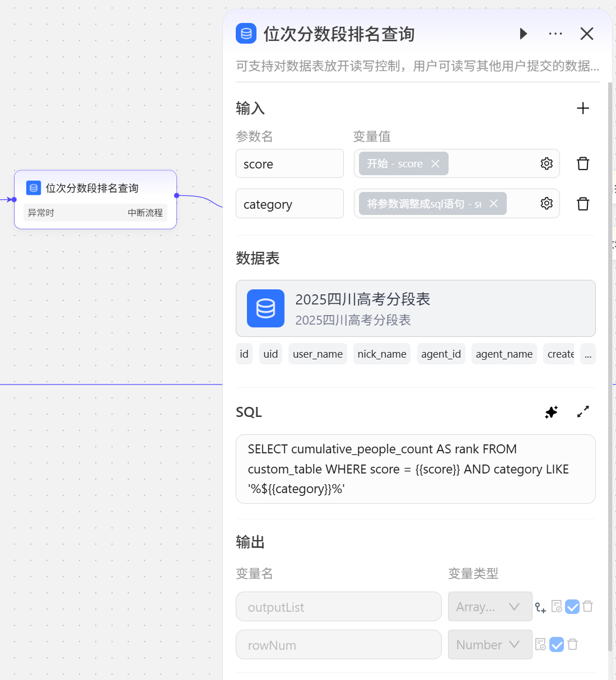
Task: Open the Number type dropdown for rowNum
Action: (489, 645)
